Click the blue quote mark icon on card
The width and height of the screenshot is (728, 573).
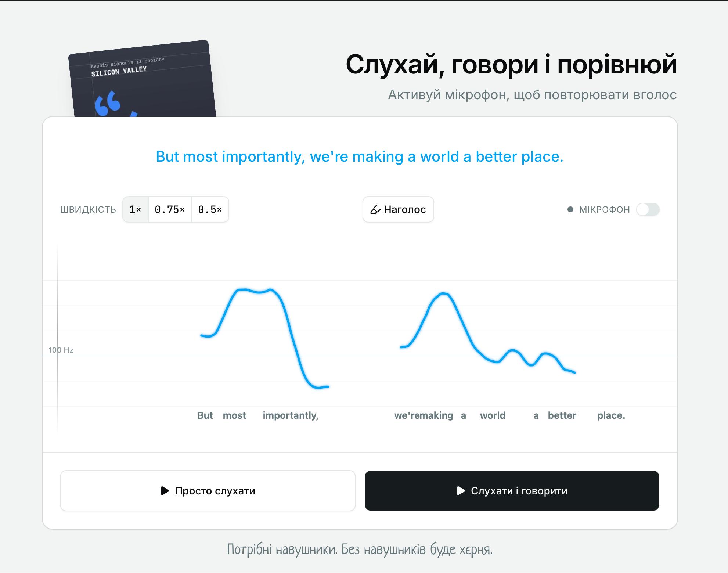click(108, 103)
